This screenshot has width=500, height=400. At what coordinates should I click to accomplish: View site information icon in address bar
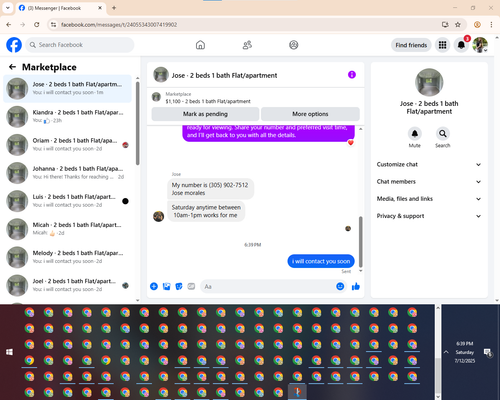click(53, 24)
